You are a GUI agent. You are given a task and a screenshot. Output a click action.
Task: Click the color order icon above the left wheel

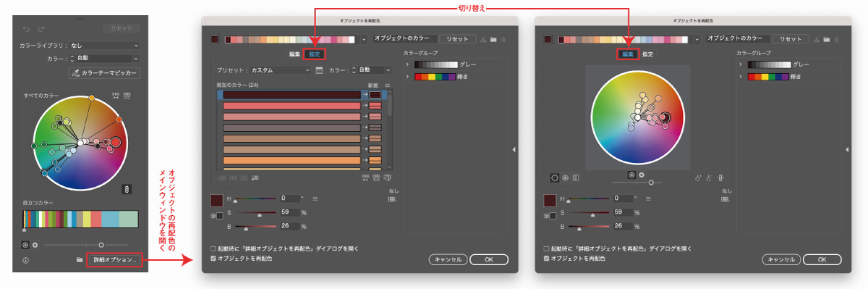point(115,95)
